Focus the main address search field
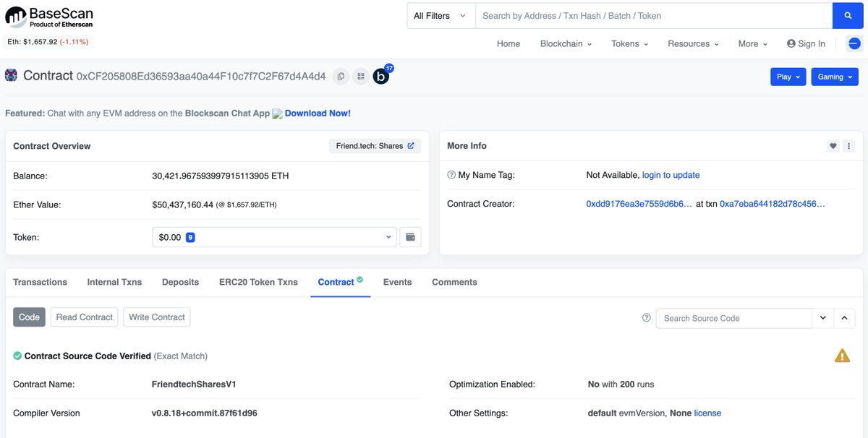Viewport: 868px width, 438px height. [x=654, y=16]
